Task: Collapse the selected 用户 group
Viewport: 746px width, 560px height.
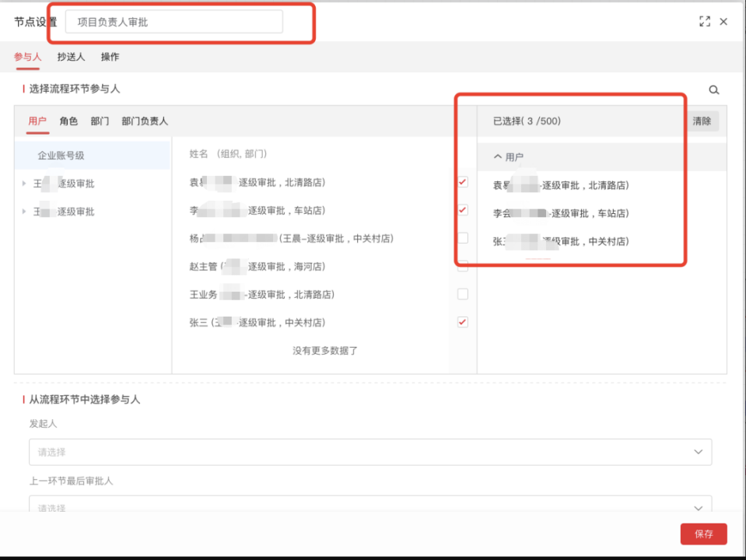Action: (x=498, y=156)
